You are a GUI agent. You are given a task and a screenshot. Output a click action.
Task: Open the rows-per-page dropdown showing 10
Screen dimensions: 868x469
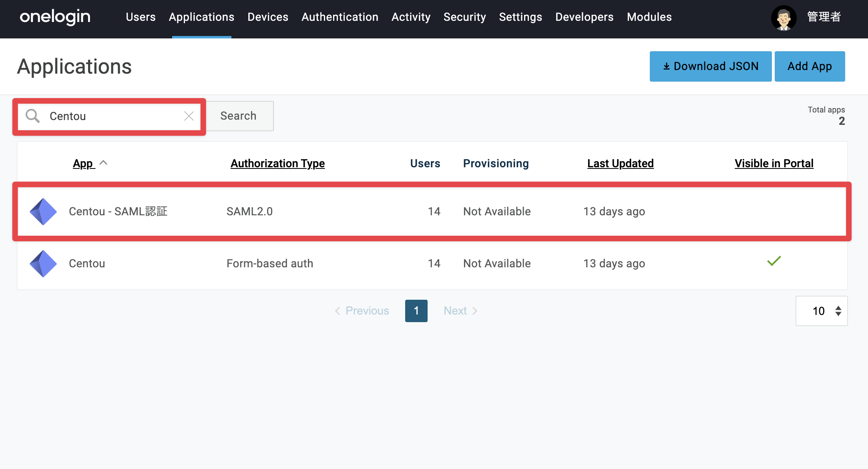822,311
